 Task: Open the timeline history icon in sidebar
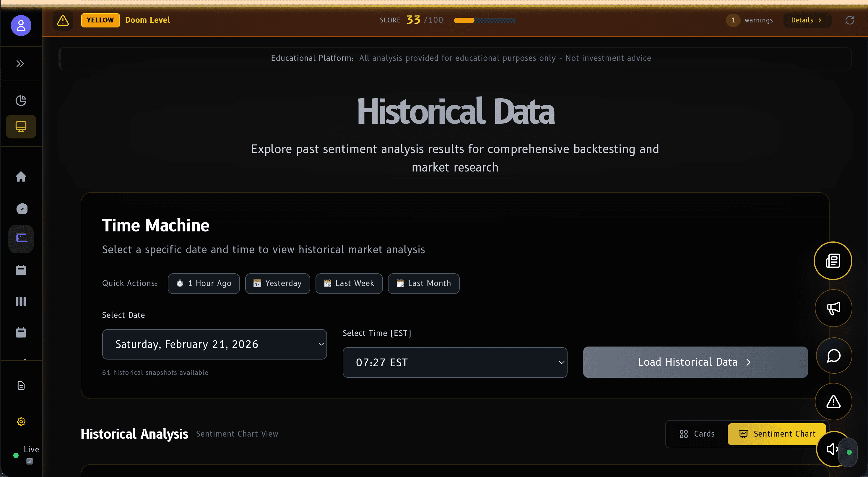(x=21, y=238)
